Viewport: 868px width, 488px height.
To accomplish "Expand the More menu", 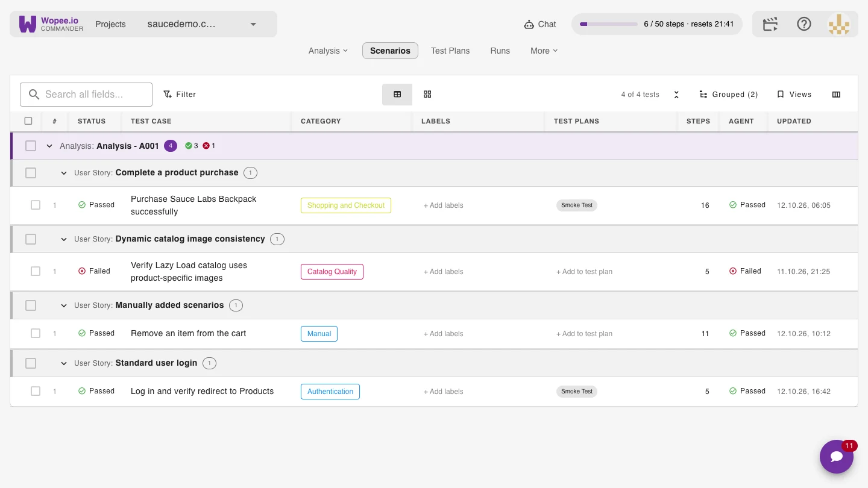I will point(544,51).
